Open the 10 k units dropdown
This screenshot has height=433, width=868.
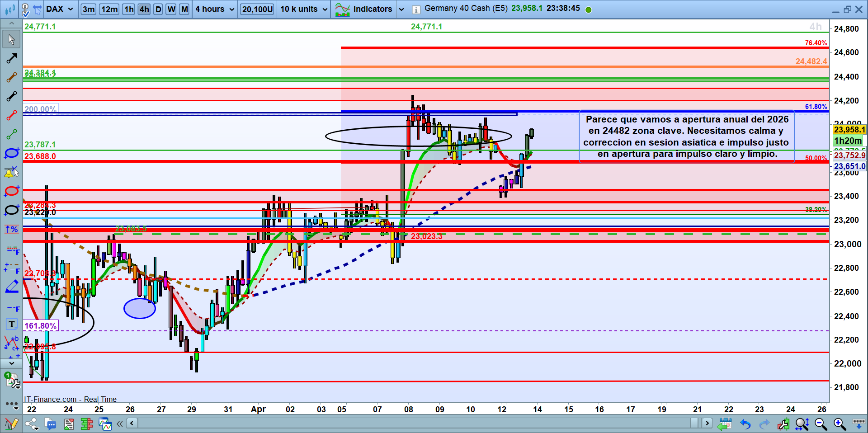pos(304,9)
